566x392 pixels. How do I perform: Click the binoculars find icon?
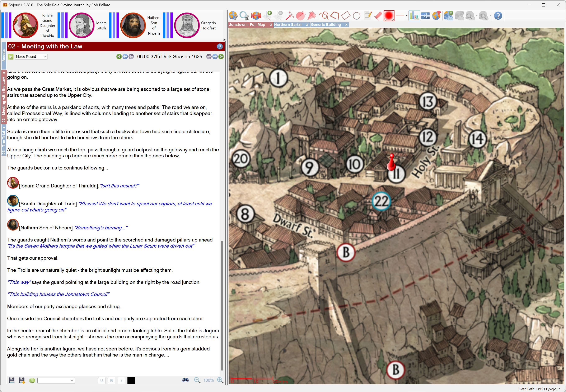tap(185, 380)
